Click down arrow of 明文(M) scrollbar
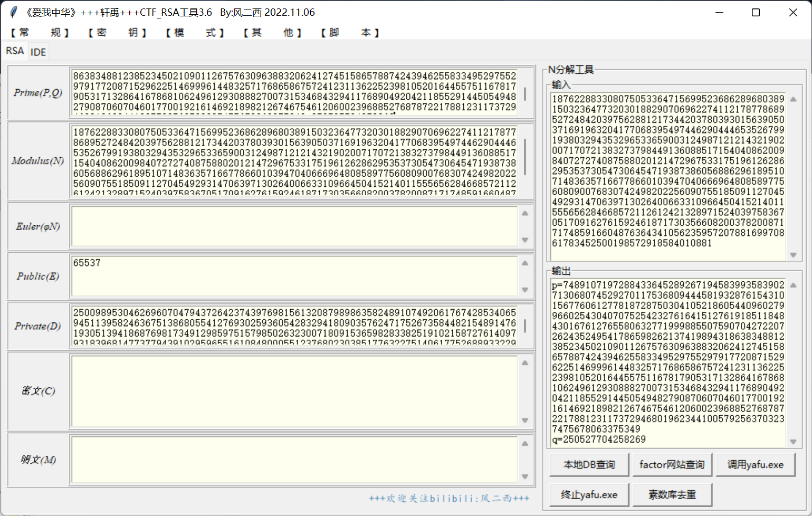Screen dimensions: 812x516 (x=525, y=476)
